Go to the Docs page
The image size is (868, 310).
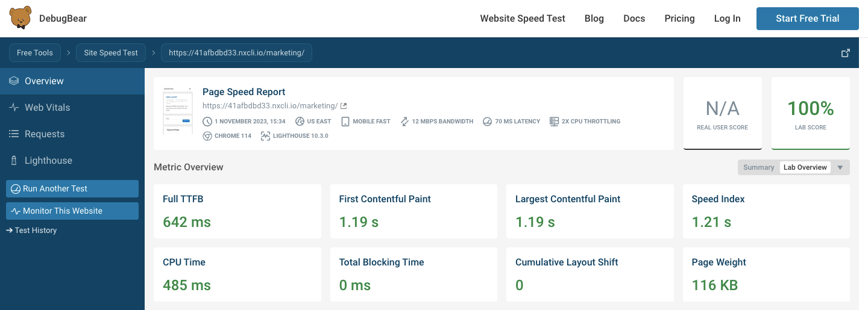(634, 19)
